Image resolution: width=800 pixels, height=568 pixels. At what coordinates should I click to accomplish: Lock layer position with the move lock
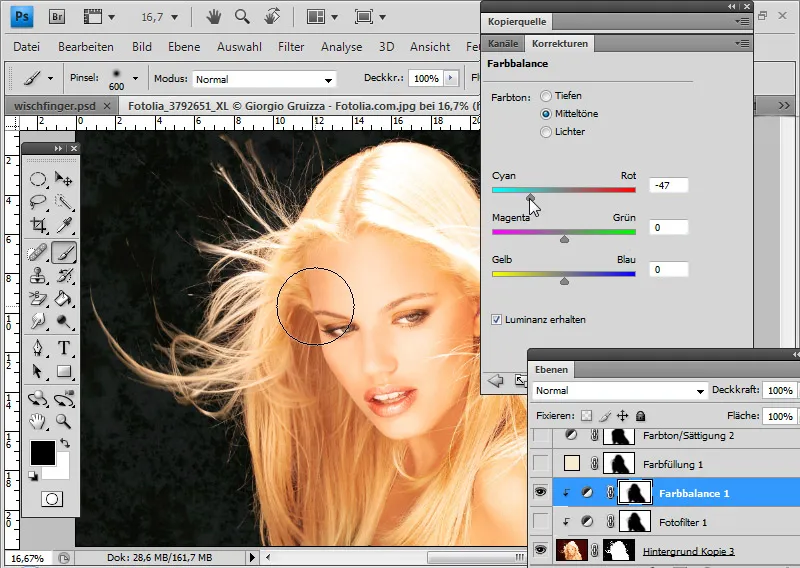pos(622,416)
